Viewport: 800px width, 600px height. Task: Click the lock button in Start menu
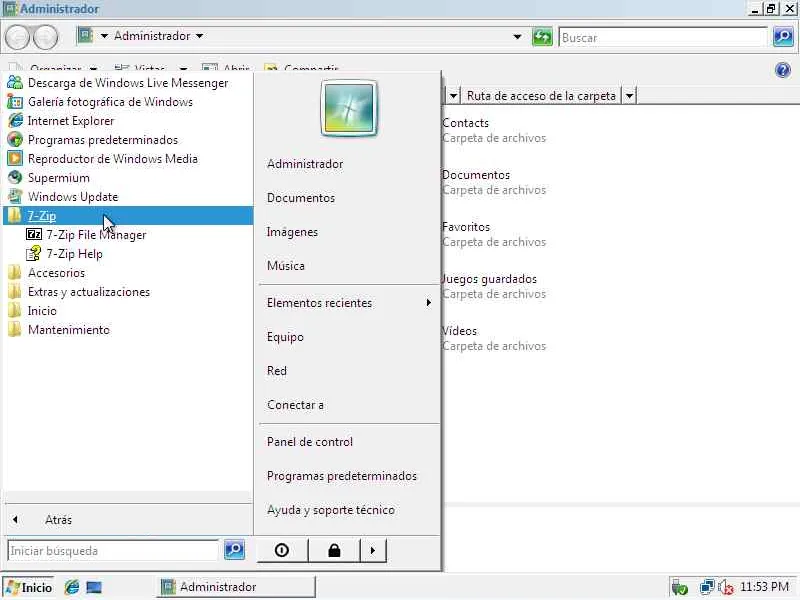click(334, 551)
